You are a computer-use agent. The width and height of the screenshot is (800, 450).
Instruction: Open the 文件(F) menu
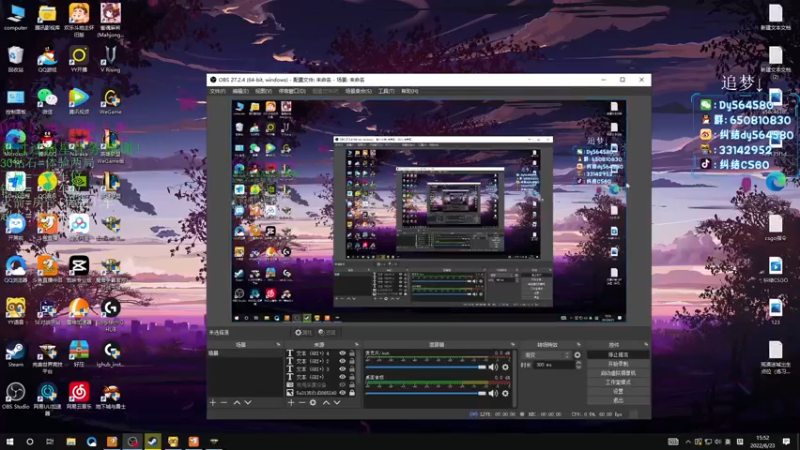tap(217, 91)
